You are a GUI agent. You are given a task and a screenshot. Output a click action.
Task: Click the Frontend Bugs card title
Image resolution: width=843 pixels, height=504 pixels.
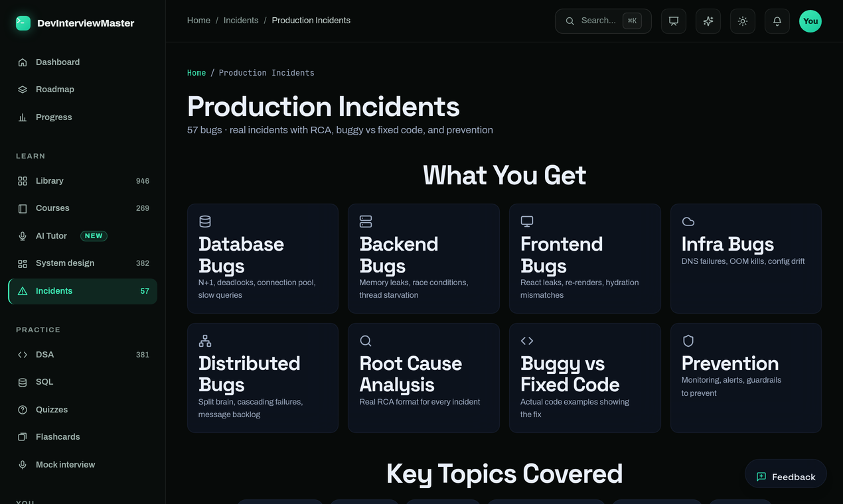coord(562,255)
